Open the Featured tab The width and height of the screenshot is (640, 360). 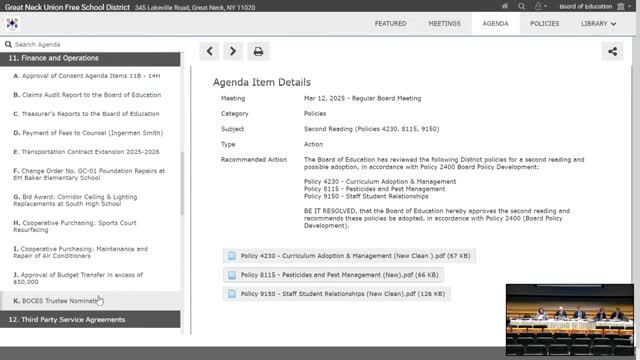coord(390,24)
